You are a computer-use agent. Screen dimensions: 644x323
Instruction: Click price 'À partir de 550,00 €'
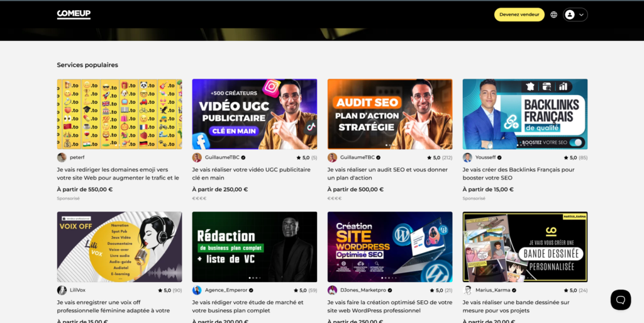tap(85, 190)
